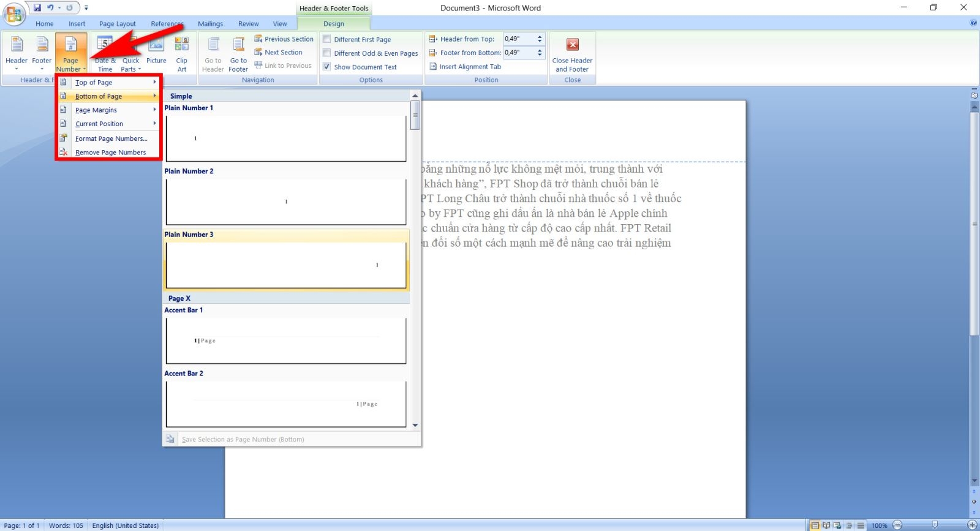Expand the Page Margins submenu
Viewport: 980px width, 531px height.
pyautogui.click(x=108, y=110)
